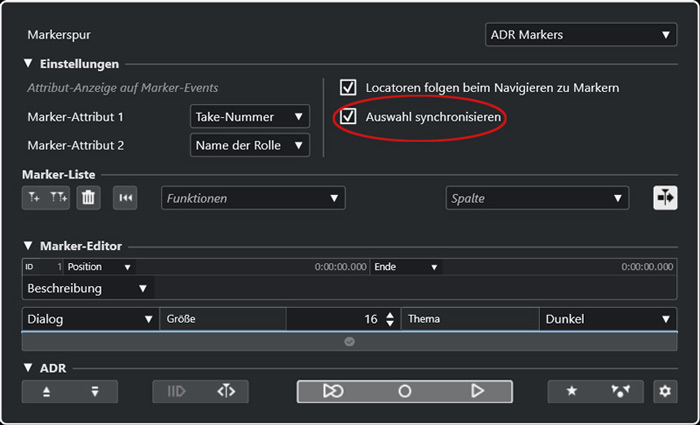The height and width of the screenshot is (425, 700).
Task: Open the Position dropdown in Marker-Editor
Action: coord(100,267)
